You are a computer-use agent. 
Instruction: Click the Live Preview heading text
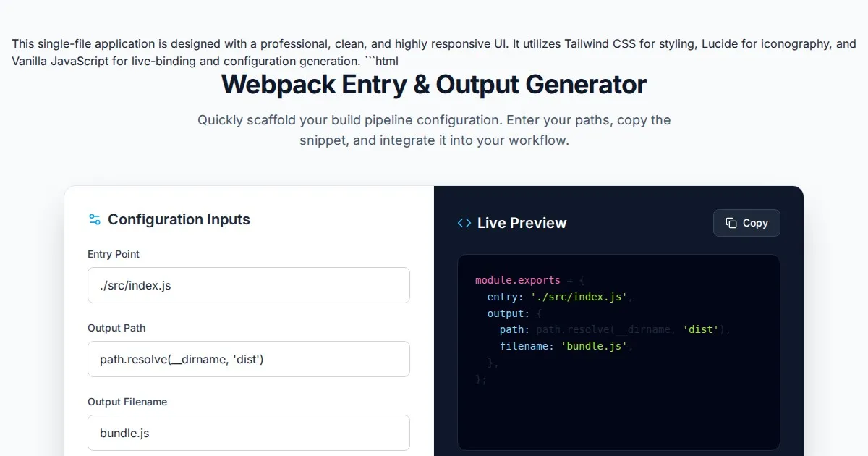click(522, 223)
